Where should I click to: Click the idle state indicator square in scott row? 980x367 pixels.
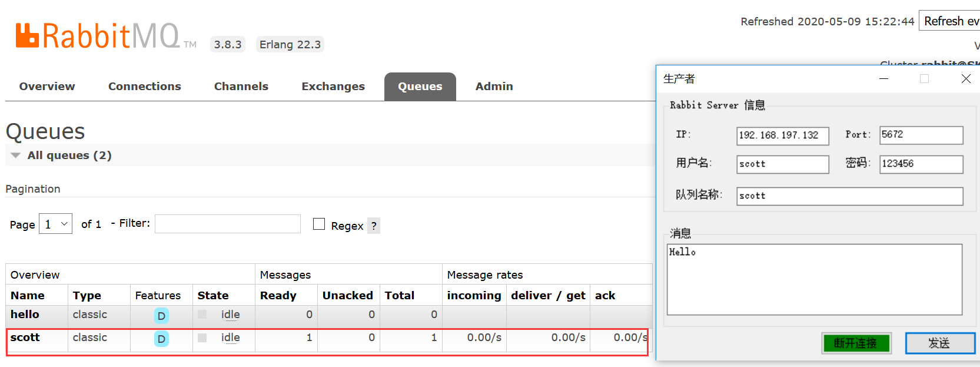click(202, 338)
